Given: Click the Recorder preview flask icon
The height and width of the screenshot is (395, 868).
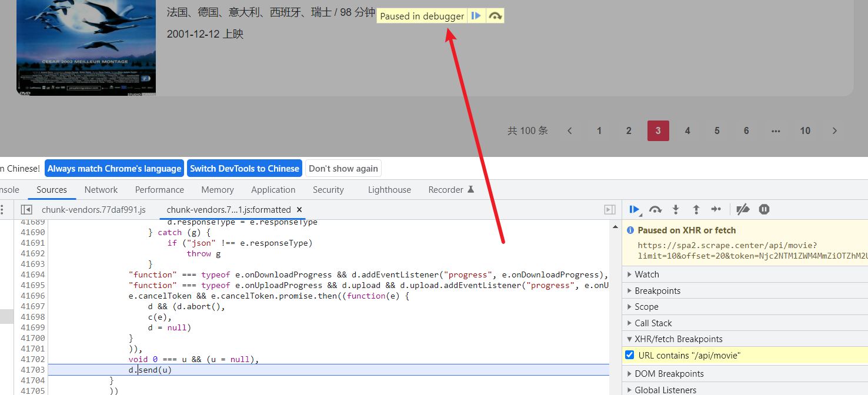Looking at the screenshot, I should point(470,190).
